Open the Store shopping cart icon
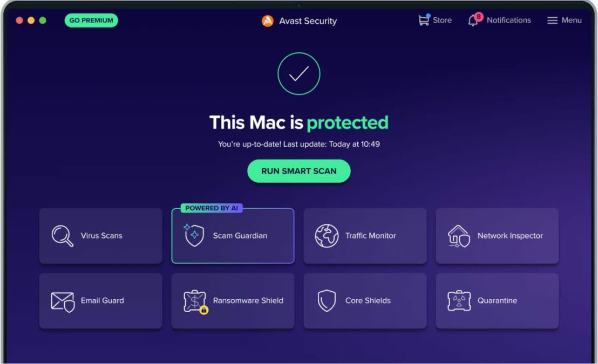The image size is (598, 364). pos(424,20)
